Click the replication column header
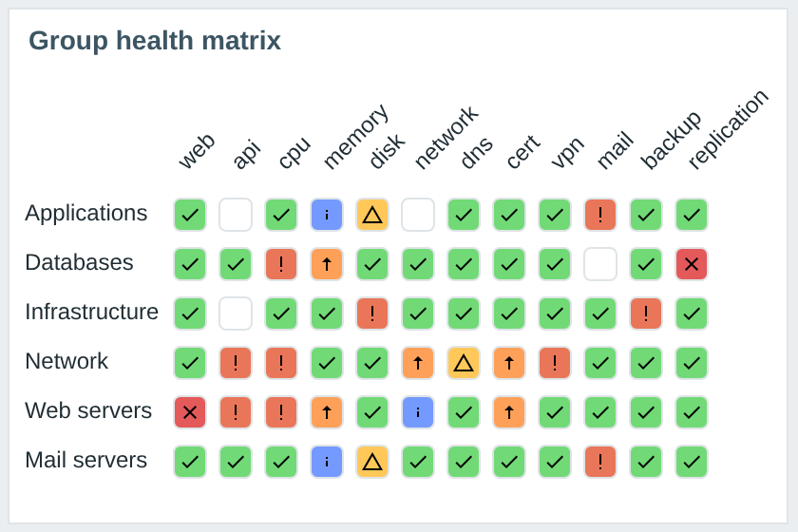This screenshot has height=532, width=798. [729, 129]
